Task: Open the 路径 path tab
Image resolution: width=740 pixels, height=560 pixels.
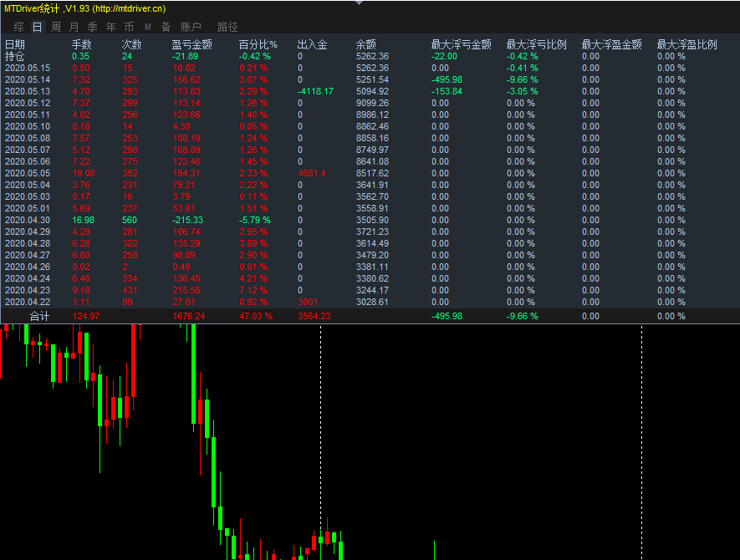Action: (x=227, y=27)
